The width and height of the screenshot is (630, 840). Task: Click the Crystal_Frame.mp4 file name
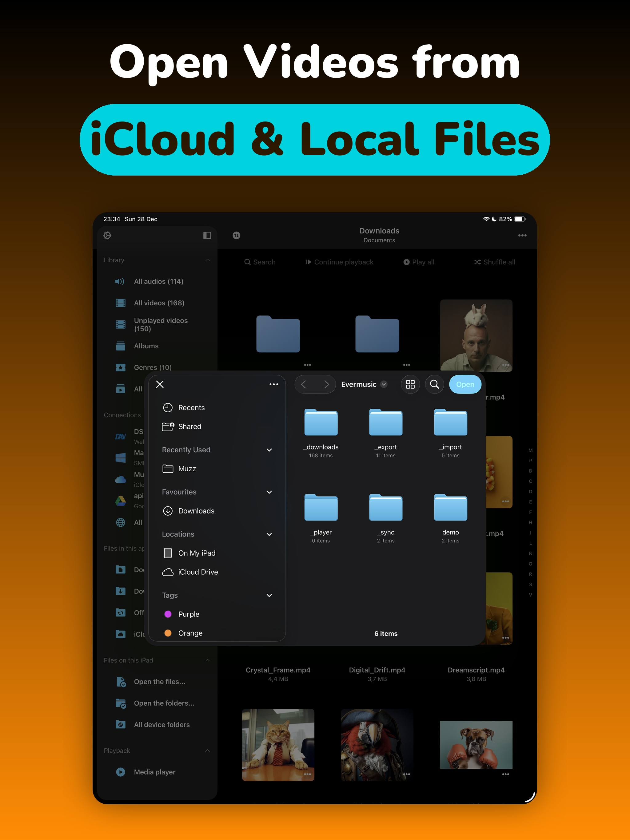point(278,670)
